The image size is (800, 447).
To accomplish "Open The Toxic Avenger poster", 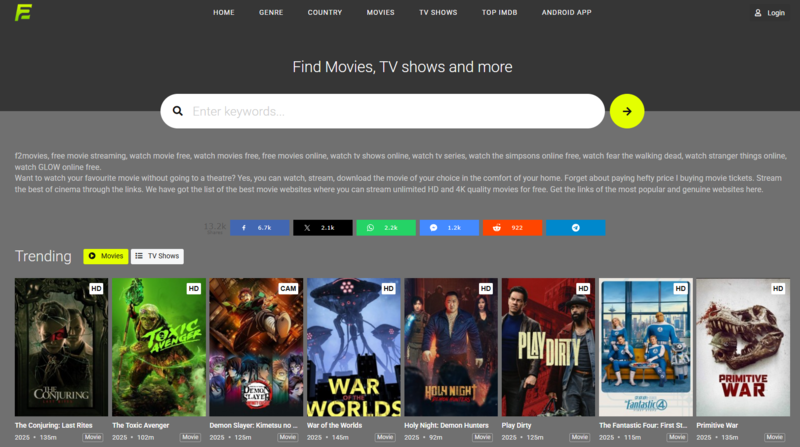I will (x=159, y=347).
